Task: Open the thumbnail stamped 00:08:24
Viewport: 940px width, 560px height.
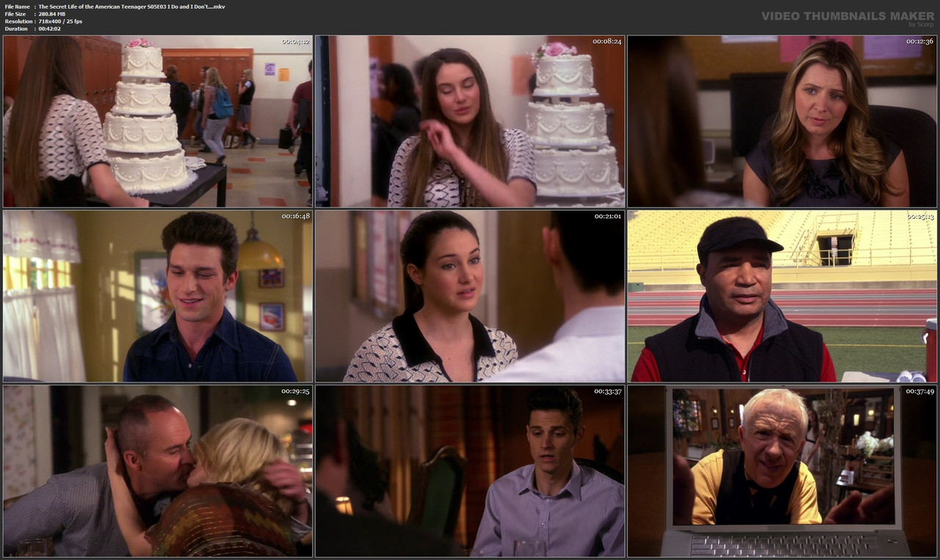Action: (x=470, y=121)
